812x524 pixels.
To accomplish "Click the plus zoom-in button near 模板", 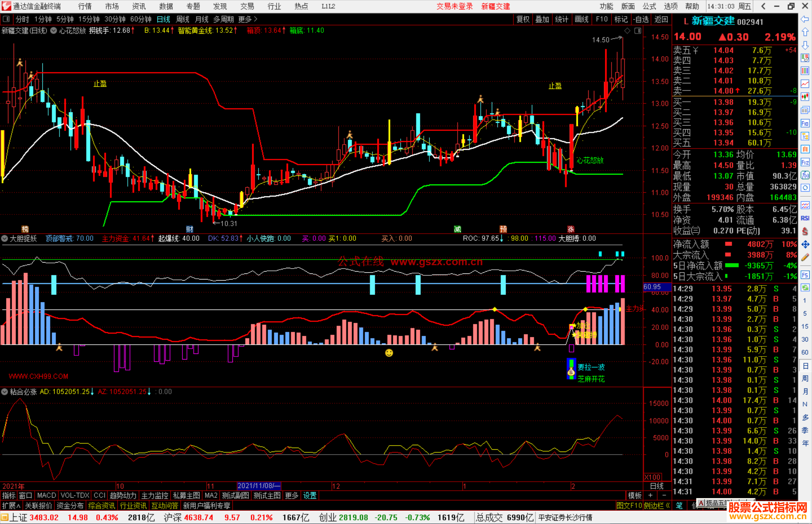I will click(650, 495).
